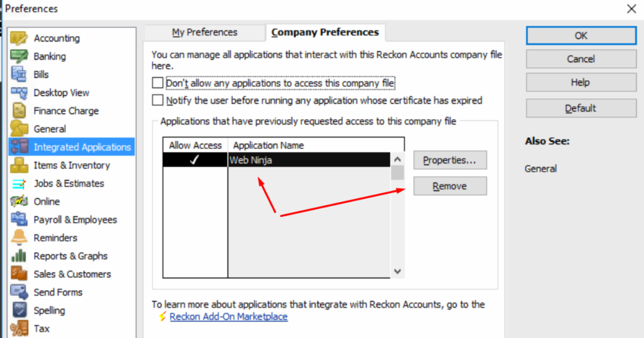
Task: Confirm preferences with the OK button
Action: pos(581,36)
